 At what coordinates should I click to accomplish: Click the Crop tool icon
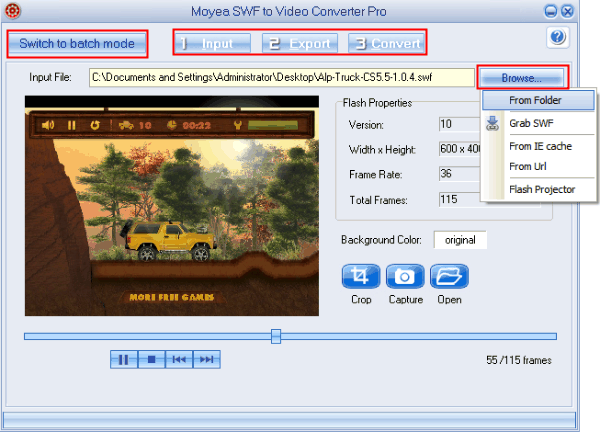click(361, 276)
